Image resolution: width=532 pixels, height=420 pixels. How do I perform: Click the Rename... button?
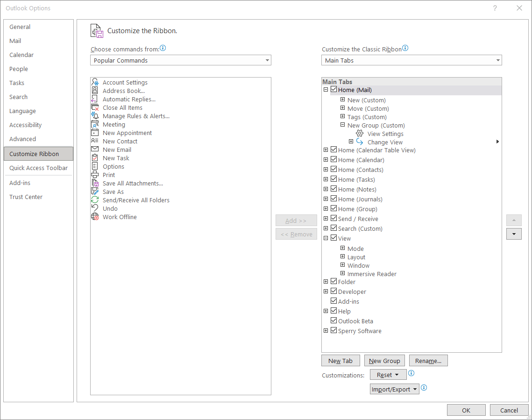pos(428,361)
